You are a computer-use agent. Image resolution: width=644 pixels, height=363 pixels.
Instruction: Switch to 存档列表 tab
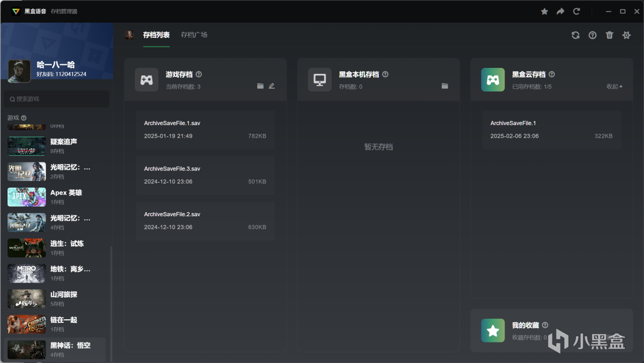(x=156, y=35)
